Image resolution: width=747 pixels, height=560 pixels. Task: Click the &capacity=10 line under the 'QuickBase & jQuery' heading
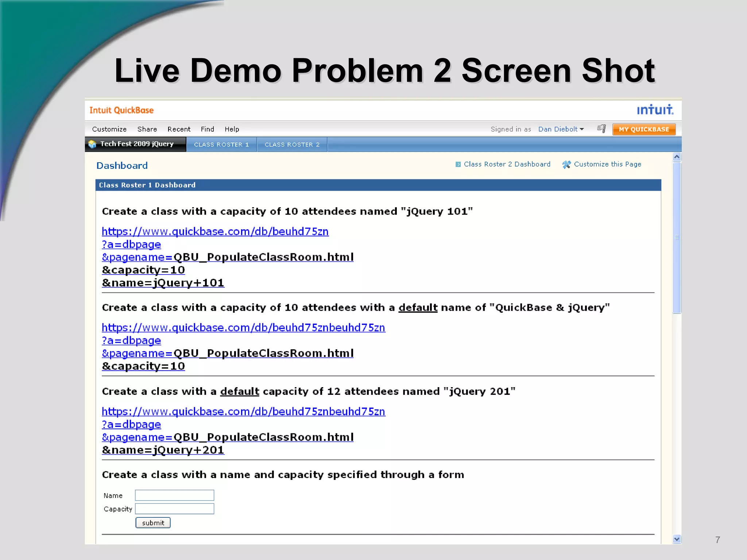tap(143, 366)
